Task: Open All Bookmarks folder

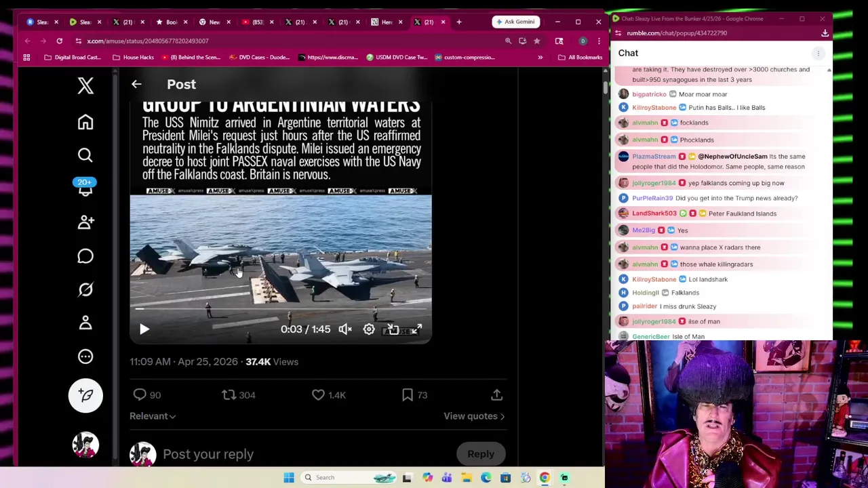Action: pyautogui.click(x=580, y=58)
